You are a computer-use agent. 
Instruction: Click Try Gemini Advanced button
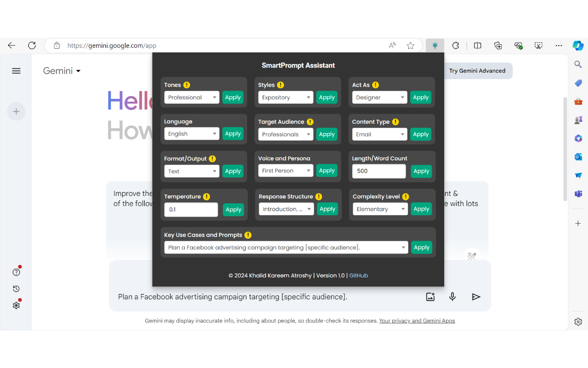point(477,71)
